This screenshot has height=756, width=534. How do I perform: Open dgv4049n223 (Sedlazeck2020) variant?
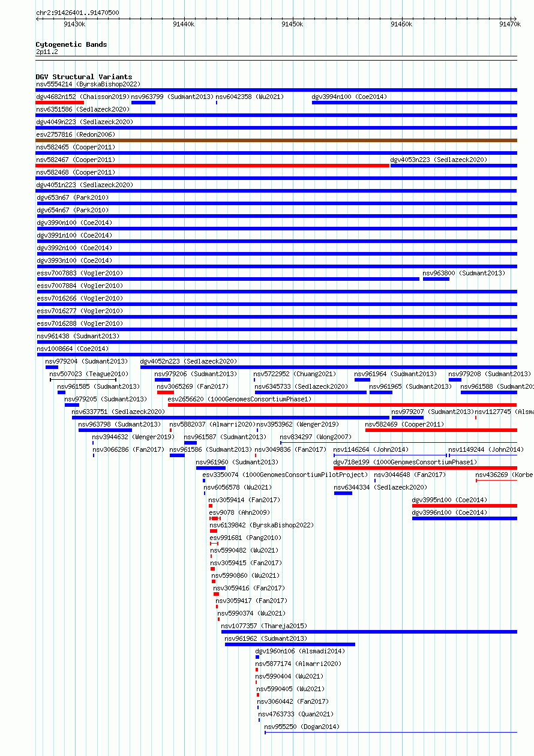[85, 122]
